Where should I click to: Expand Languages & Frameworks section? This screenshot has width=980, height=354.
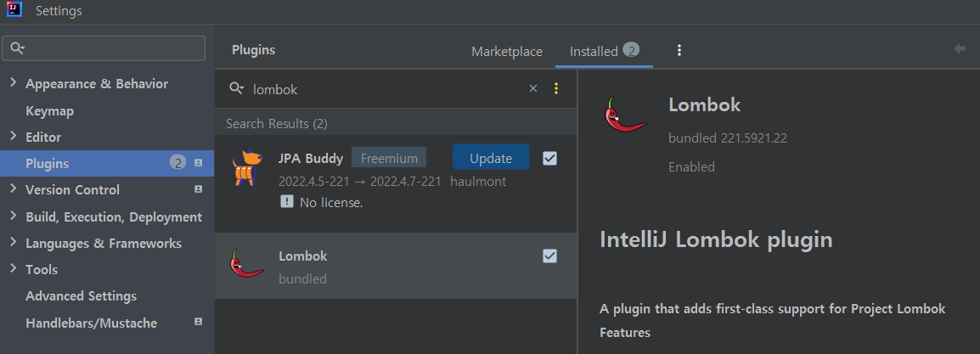tap(13, 243)
